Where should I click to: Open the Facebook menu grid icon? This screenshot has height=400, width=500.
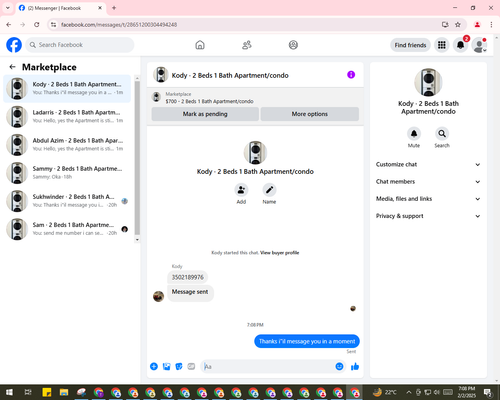(442, 45)
